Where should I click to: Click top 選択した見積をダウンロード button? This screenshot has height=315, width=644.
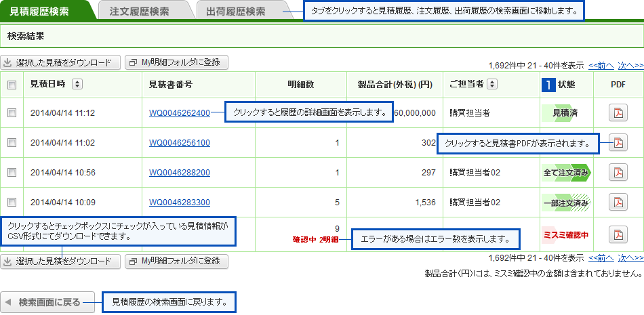coord(61,63)
